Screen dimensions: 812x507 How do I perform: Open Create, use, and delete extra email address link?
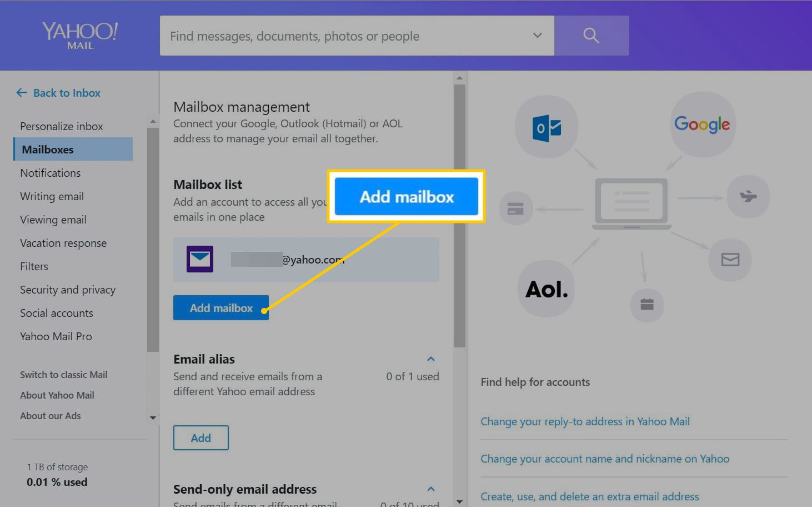point(590,496)
